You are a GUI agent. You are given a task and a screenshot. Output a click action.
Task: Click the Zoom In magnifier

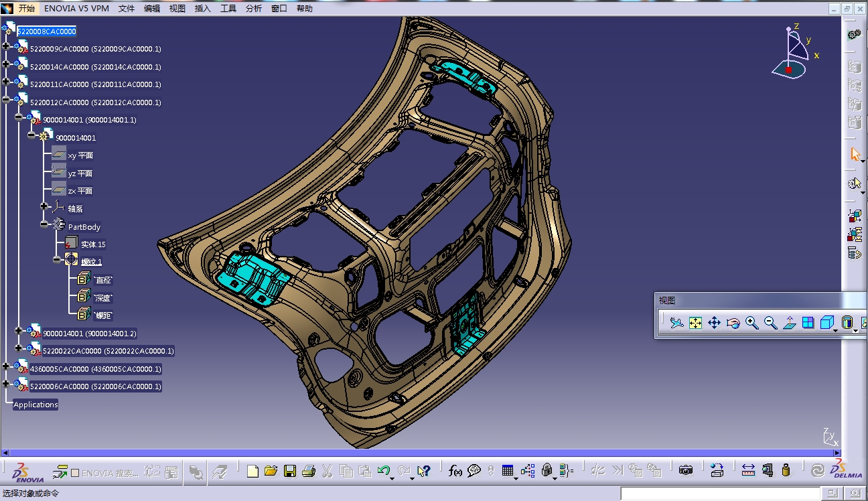pyautogui.click(x=751, y=323)
